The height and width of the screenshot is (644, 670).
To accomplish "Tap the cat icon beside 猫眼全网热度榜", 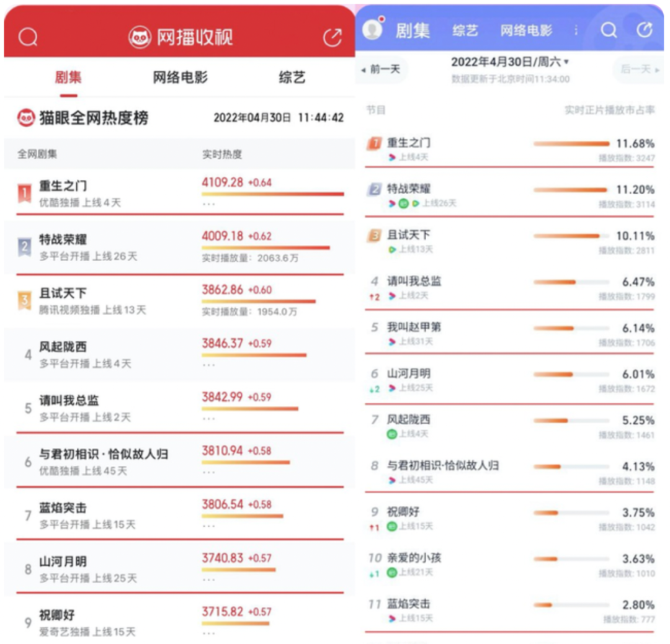I will (26, 117).
